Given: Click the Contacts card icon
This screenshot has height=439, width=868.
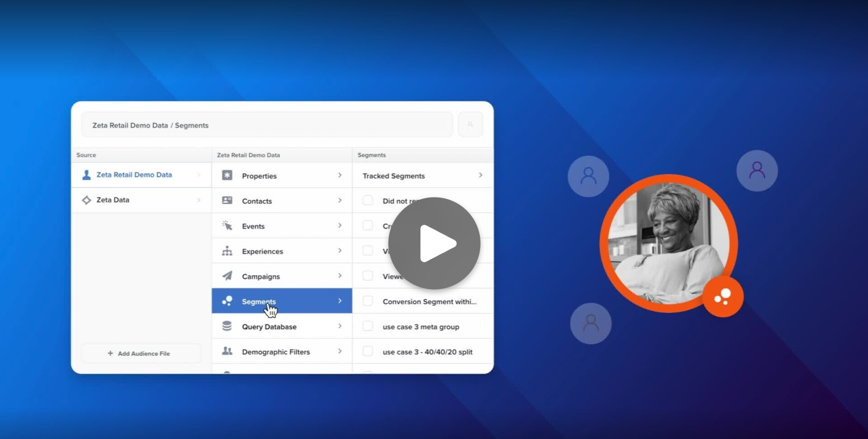Looking at the screenshot, I should point(227,201).
